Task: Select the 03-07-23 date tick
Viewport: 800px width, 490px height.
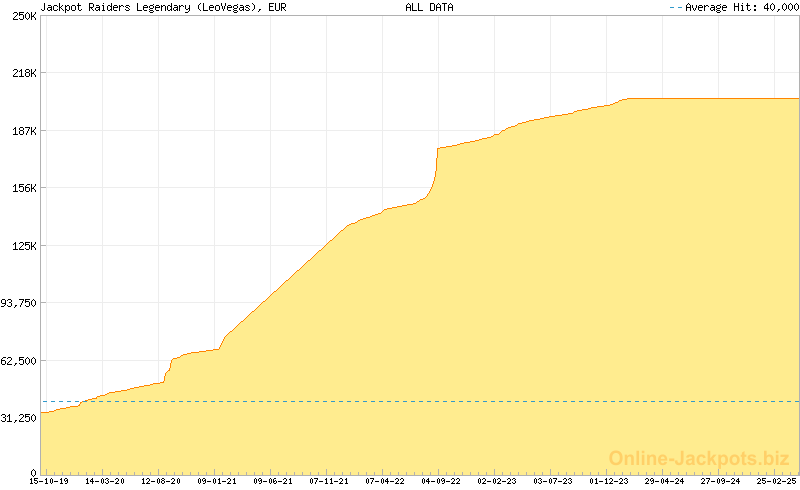Action: tap(553, 481)
